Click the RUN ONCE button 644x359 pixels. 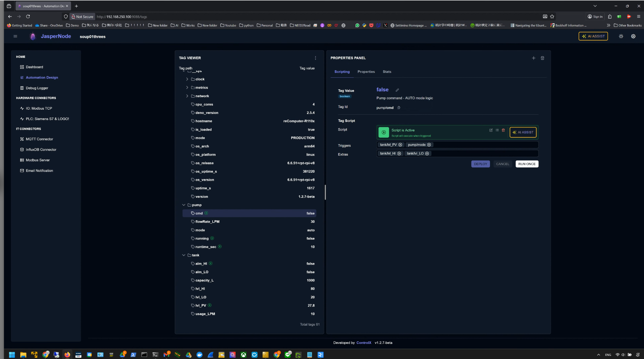527,164
